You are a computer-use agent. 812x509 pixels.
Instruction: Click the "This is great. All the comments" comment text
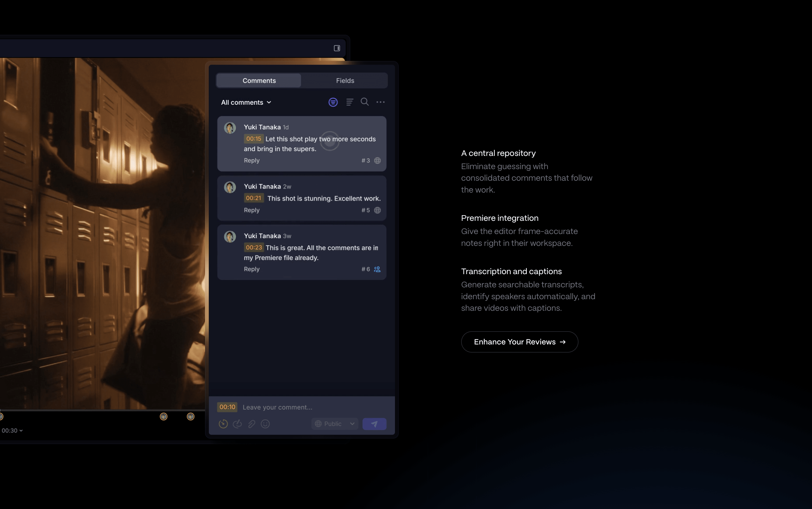(x=311, y=253)
